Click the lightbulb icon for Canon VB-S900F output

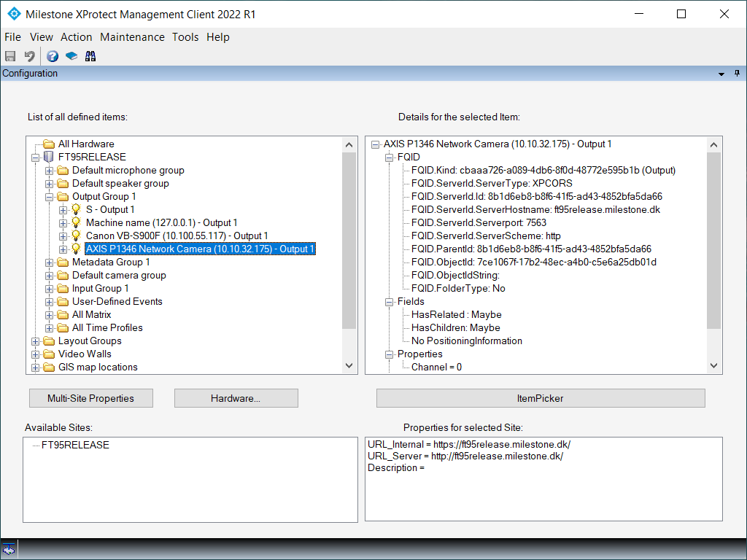tap(76, 236)
